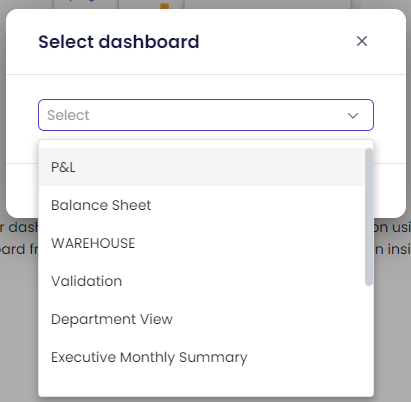This screenshot has width=411, height=402.
Task: Choose P&L from the dashboard list
Action: 202,167
